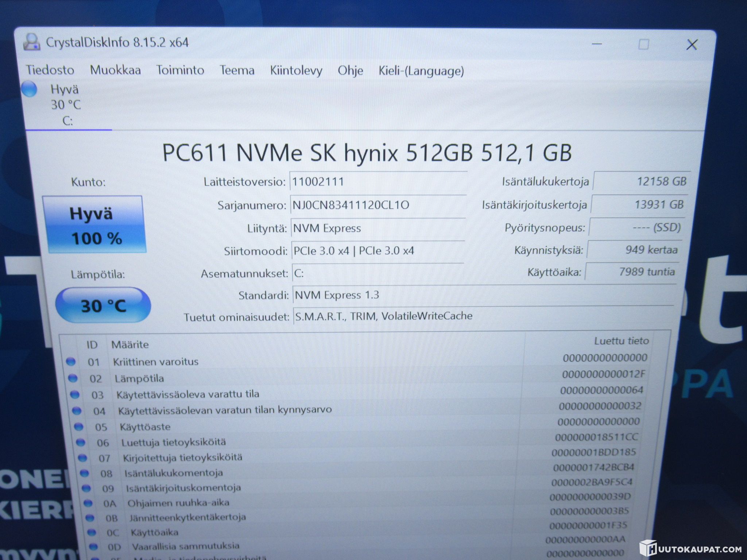
Task: Click the Luettu tieto column header
Action: point(622,341)
